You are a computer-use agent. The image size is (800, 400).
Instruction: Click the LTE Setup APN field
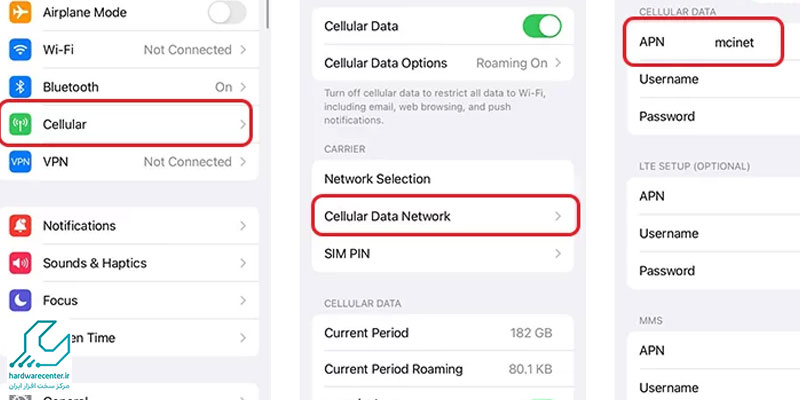pyautogui.click(x=713, y=196)
